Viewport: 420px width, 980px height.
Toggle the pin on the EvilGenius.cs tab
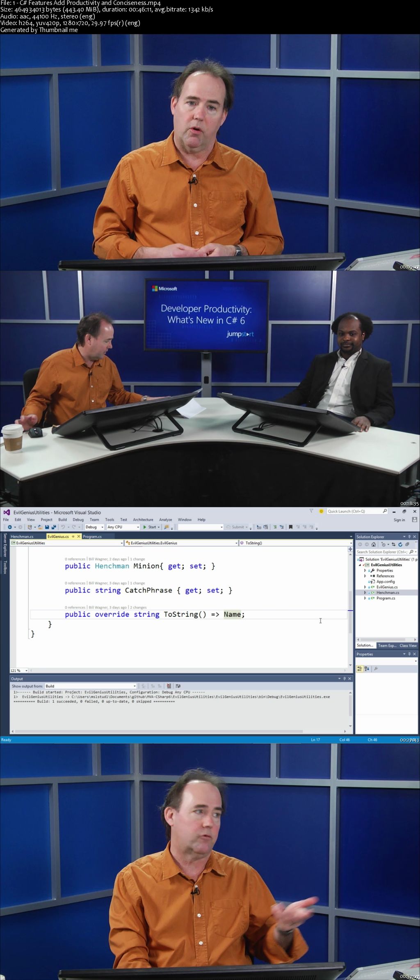[x=73, y=536]
